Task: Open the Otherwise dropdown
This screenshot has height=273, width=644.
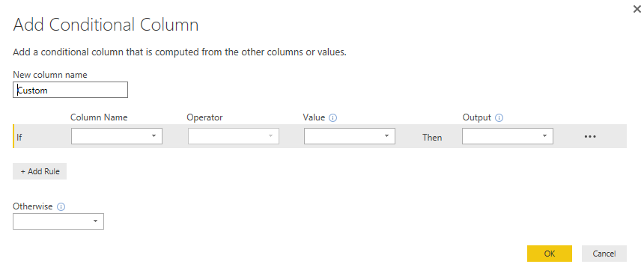Action: pyautogui.click(x=58, y=221)
